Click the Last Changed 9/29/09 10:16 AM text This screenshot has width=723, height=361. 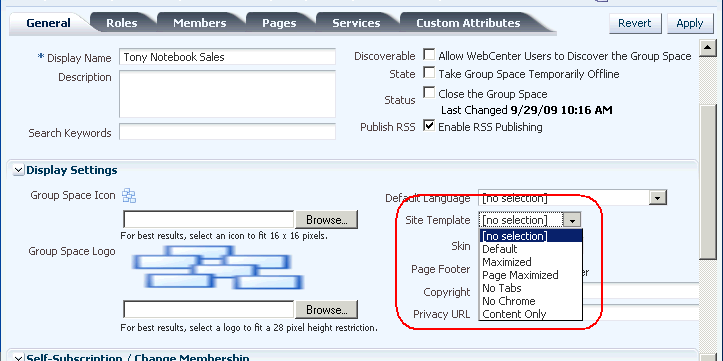[527, 110]
